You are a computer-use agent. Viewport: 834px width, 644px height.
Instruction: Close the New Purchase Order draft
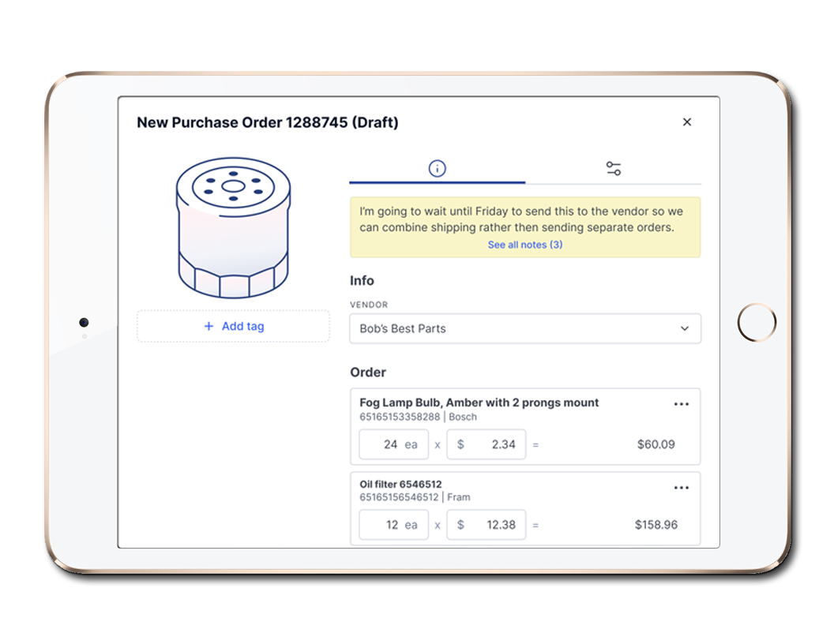(x=686, y=122)
